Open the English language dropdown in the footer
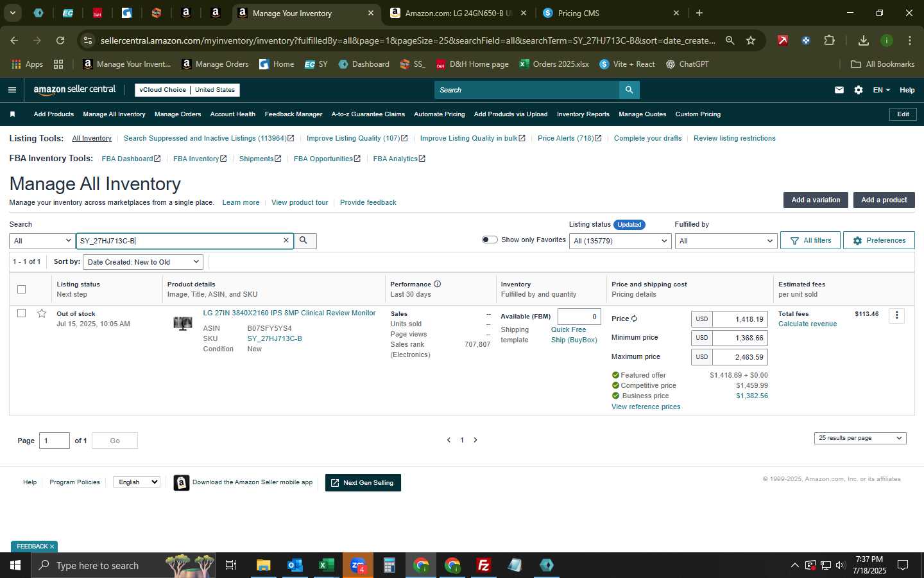The height and width of the screenshot is (578, 924). (137, 482)
